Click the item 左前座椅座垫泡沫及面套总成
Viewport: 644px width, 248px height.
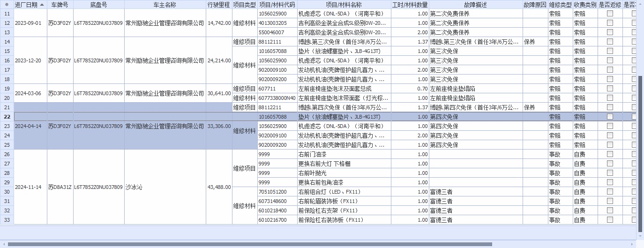335,89
